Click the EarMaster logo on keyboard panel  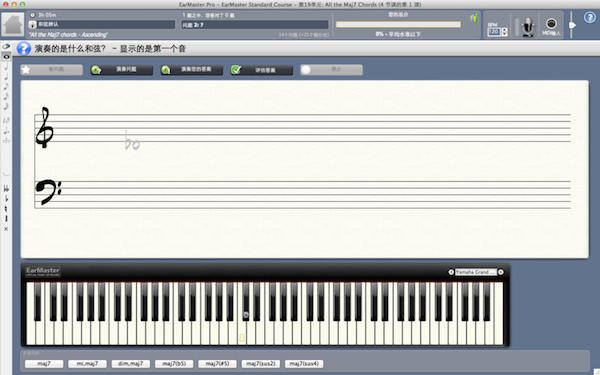pos(43,271)
